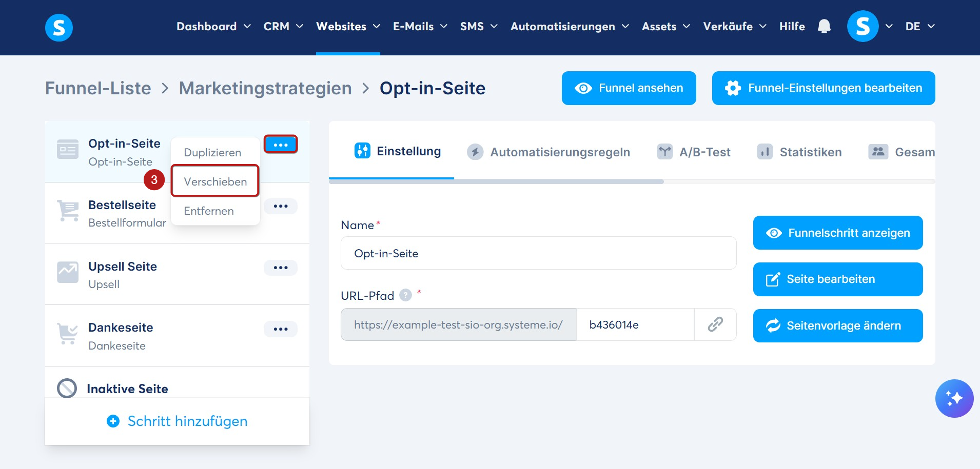Expand the CRM dropdown
Screen dimensions: 980x469
[283, 26]
